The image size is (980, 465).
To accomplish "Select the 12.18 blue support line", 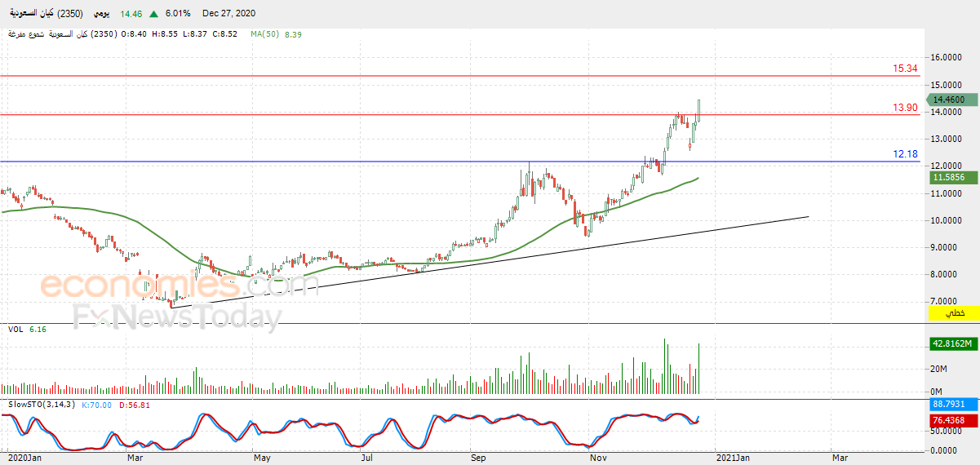I will [x=459, y=162].
